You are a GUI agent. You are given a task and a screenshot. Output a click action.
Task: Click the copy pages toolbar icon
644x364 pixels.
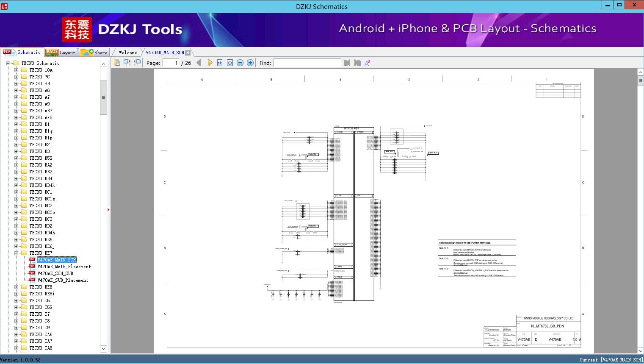point(116,63)
